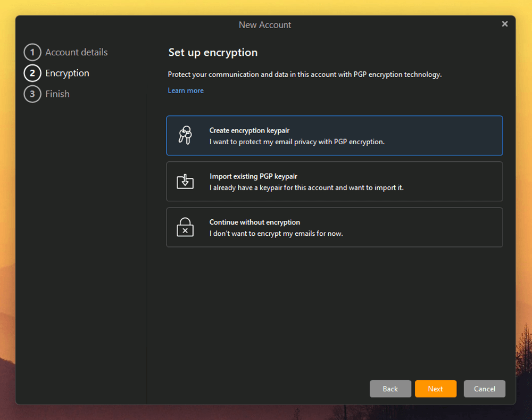Go to the Account details step
Screen dimensions: 532x420
(x=76, y=52)
